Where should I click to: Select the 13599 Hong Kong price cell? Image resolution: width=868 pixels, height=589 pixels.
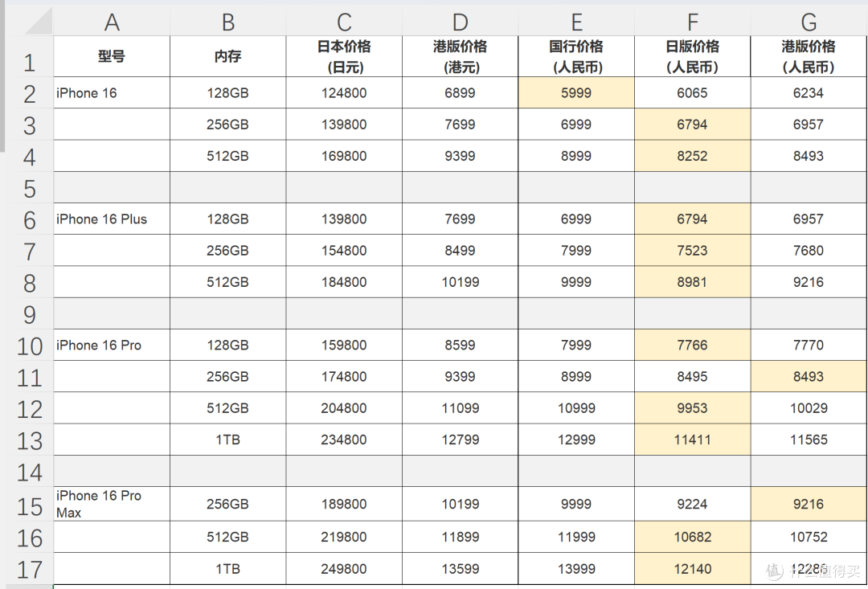[460, 569]
